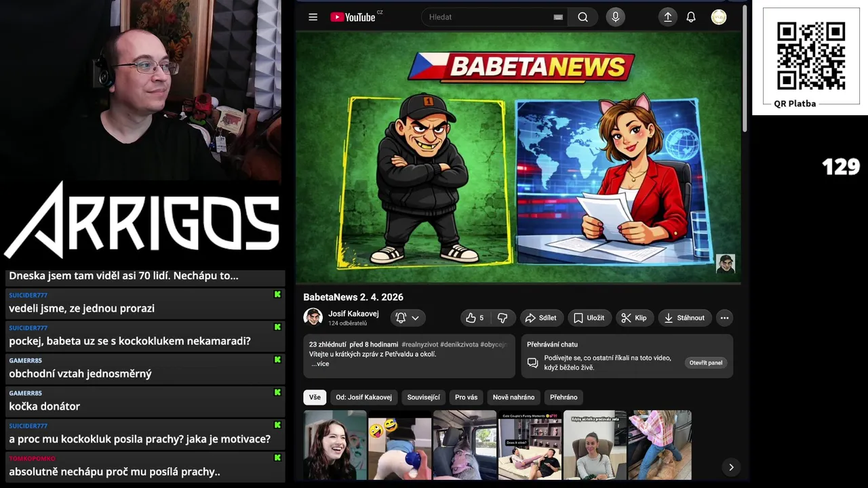Select the 'Přehráno' filter chip
Viewport: 868px width, 488px height.
[564, 397]
